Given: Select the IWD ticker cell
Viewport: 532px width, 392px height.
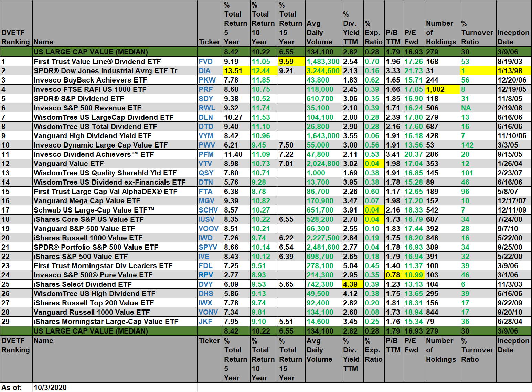Looking at the screenshot, I should tap(210, 238).
